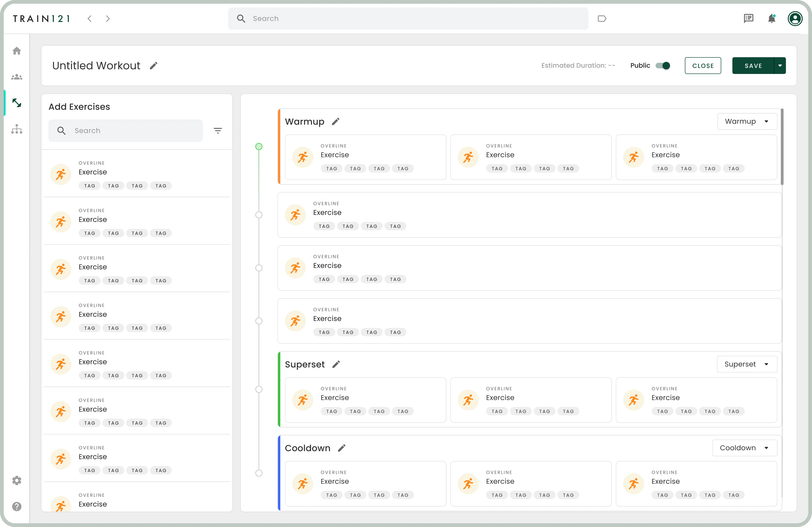Expand the SAVE button dropdown arrow

(781, 65)
